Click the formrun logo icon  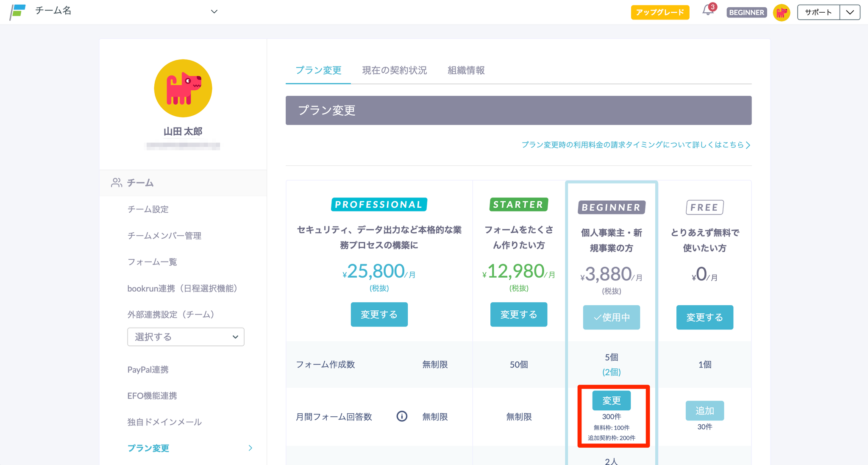click(18, 12)
